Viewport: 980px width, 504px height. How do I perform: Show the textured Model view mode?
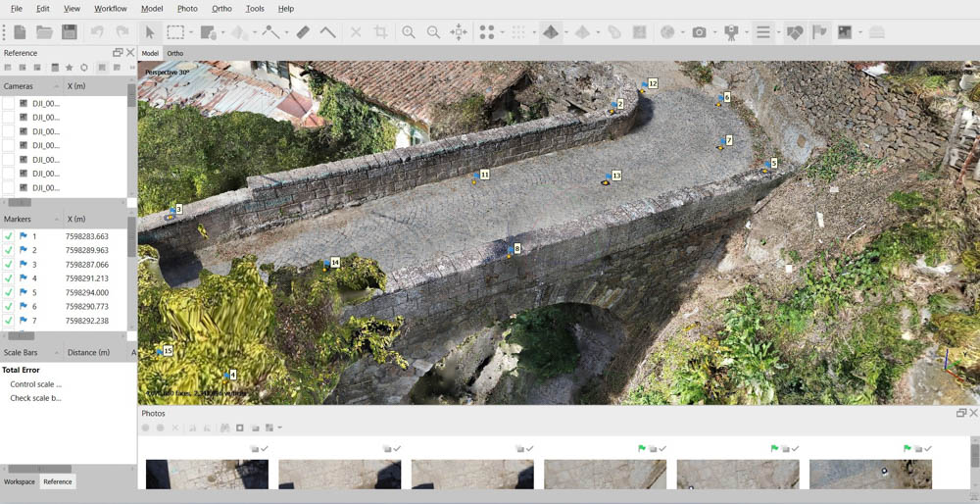[x=551, y=32]
